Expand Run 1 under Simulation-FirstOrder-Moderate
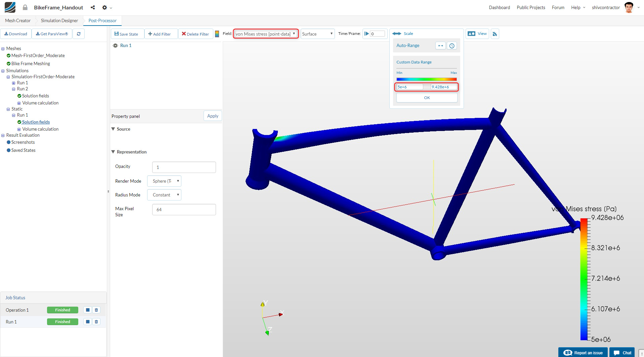Image resolution: width=644 pixels, height=357 pixels. (x=14, y=83)
